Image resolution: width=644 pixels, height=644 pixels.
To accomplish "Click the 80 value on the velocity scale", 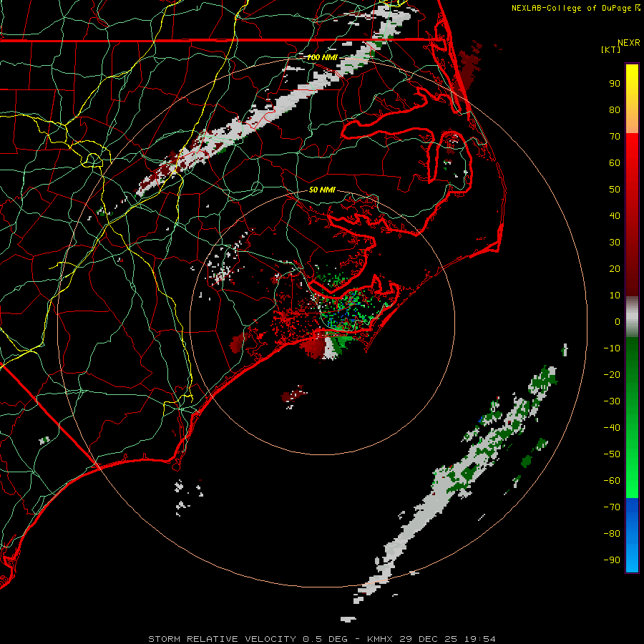I will click(x=615, y=110).
